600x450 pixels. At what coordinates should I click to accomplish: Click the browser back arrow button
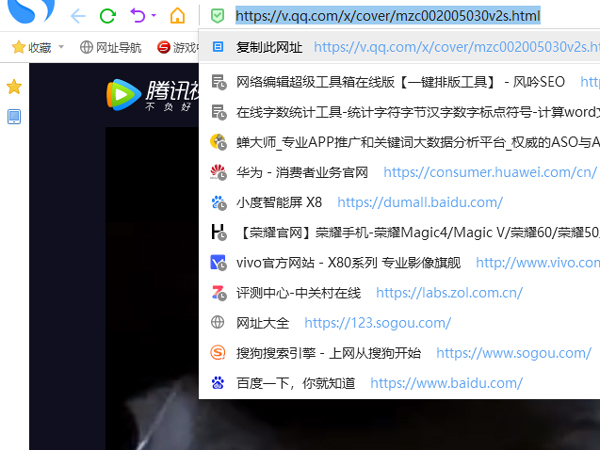point(78,16)
